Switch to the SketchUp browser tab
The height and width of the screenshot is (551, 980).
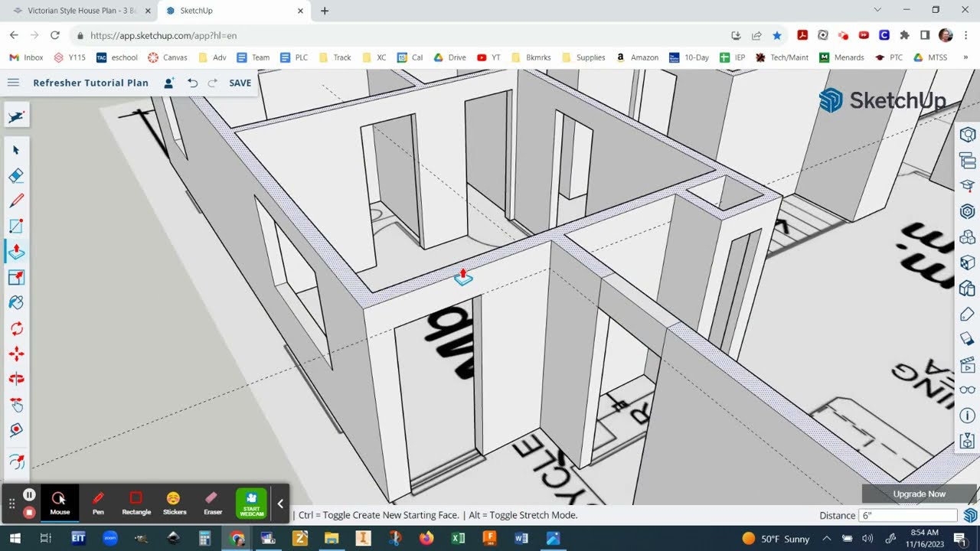tap(234, 11)
